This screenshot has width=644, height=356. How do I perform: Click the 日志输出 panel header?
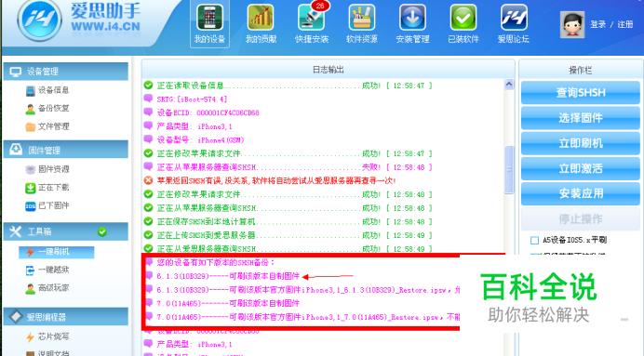click(x=329, y=70)
